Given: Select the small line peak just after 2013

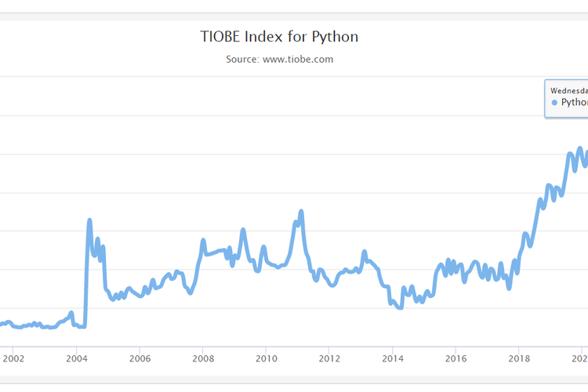Looking at the screenshot, I should click(364, 252).
